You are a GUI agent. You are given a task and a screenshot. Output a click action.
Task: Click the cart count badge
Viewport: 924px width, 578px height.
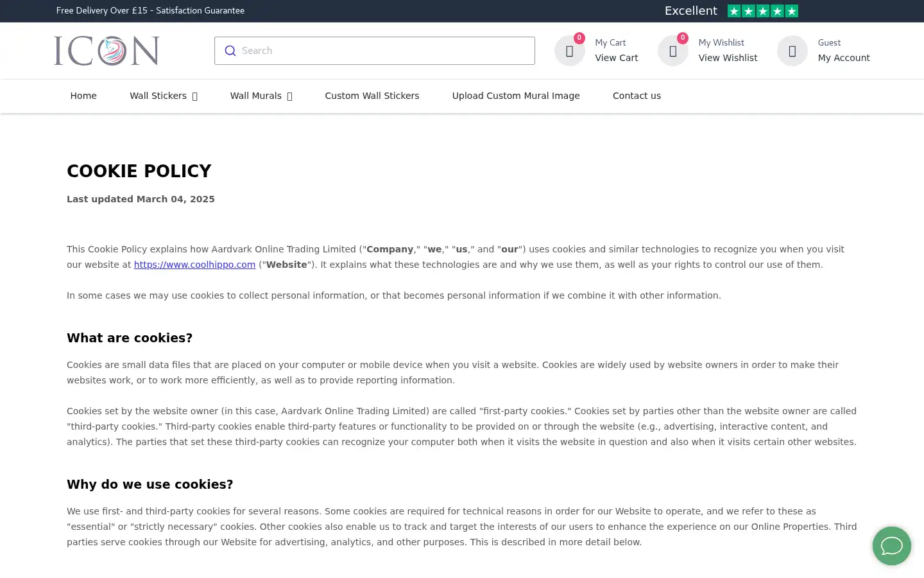[579, 38]
